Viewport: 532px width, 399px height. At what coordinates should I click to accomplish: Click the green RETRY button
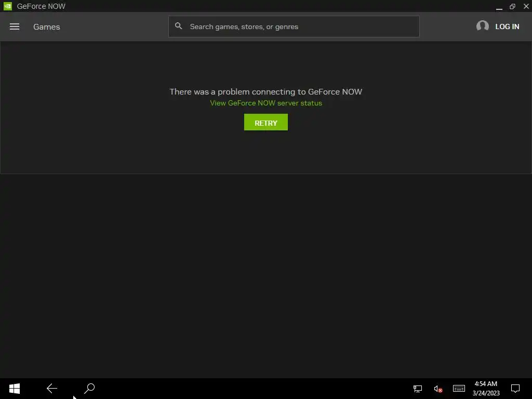click(265, 122)
